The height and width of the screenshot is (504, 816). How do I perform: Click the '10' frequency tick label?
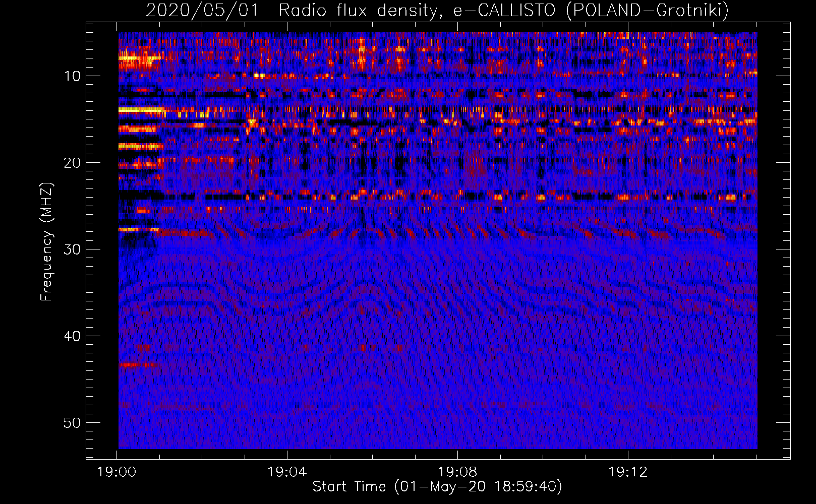73,76
